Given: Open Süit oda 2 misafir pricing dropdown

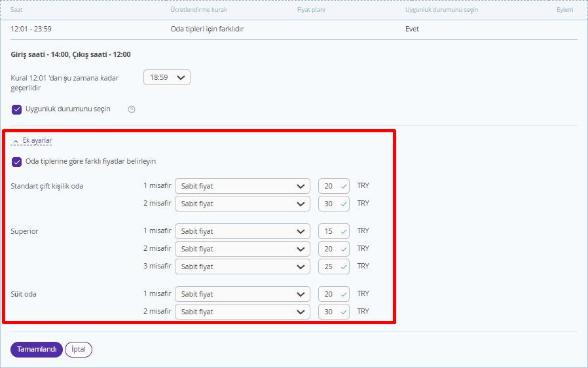Looking at the screenshot, I should (x=242, y=312).
